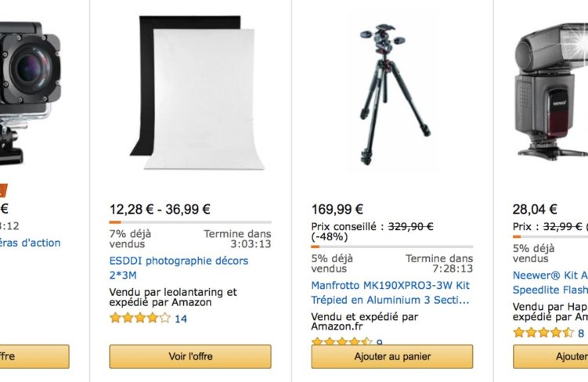588x382 pixels.
Task: Click the star rating of ESDDI backdrop
Action: (x=140, y=319)
